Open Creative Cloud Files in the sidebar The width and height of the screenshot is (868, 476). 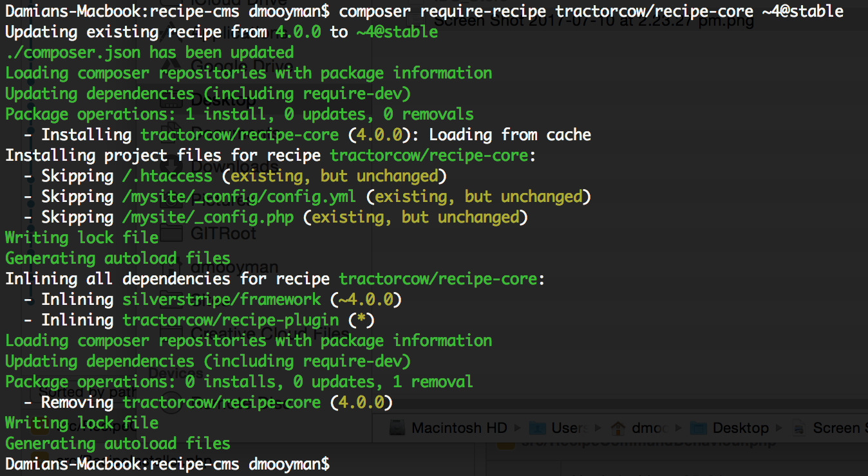tap(270, 333)
